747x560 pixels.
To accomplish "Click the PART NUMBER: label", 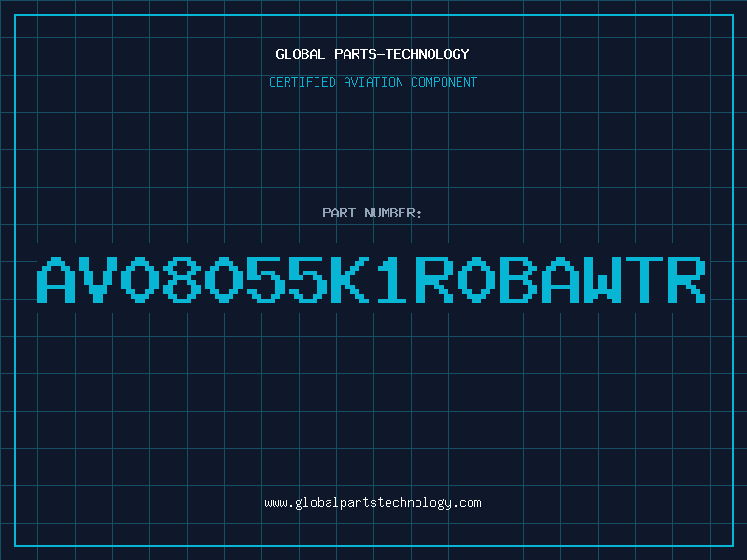I will (x=372, y=213).
